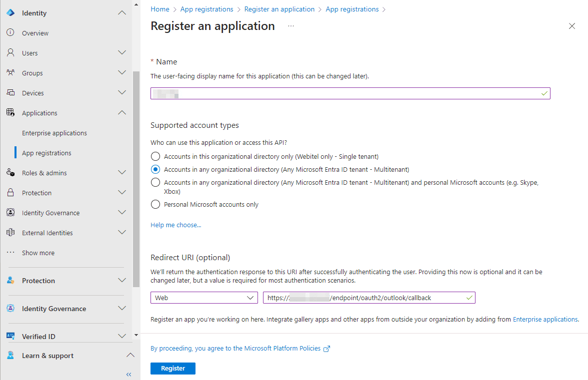Select single tenant accounts only option
Screen dimensions: 588x380
click(155, 156)
